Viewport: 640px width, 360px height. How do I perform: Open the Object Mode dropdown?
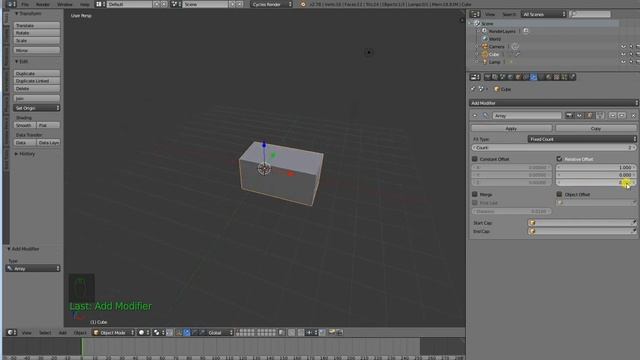(x=113, y=332)
